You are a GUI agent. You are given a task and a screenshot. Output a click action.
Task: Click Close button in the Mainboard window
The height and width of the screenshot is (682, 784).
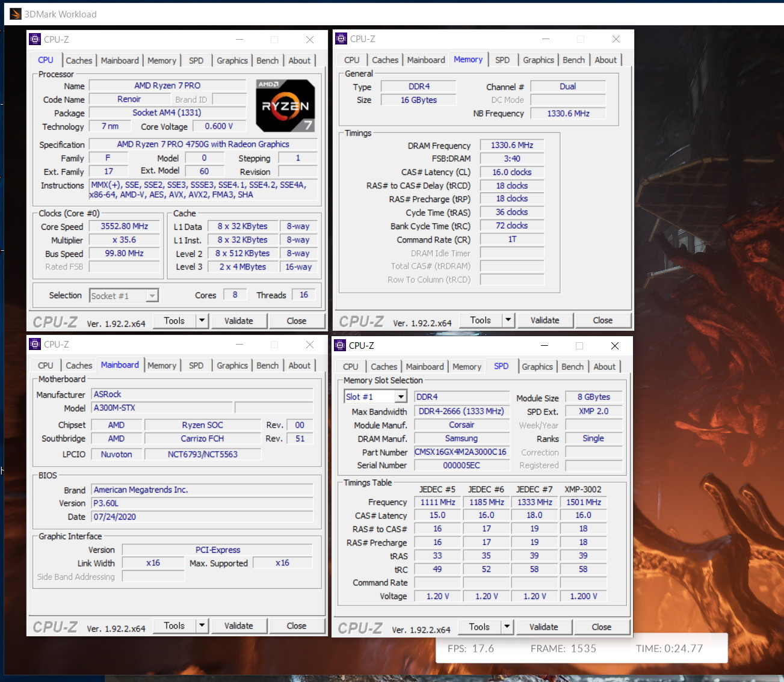[296, 626]
